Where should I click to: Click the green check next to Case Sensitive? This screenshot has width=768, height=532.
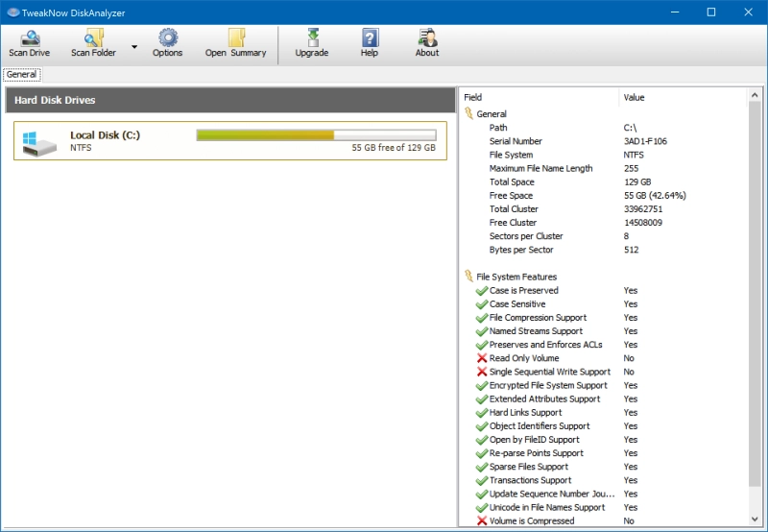(482, 304)
